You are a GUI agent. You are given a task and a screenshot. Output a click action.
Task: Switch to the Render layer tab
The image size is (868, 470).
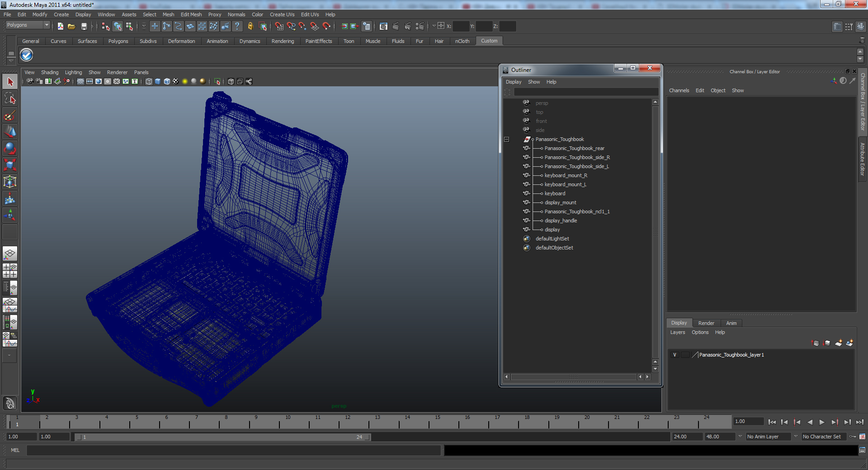(x=706, y=323)
